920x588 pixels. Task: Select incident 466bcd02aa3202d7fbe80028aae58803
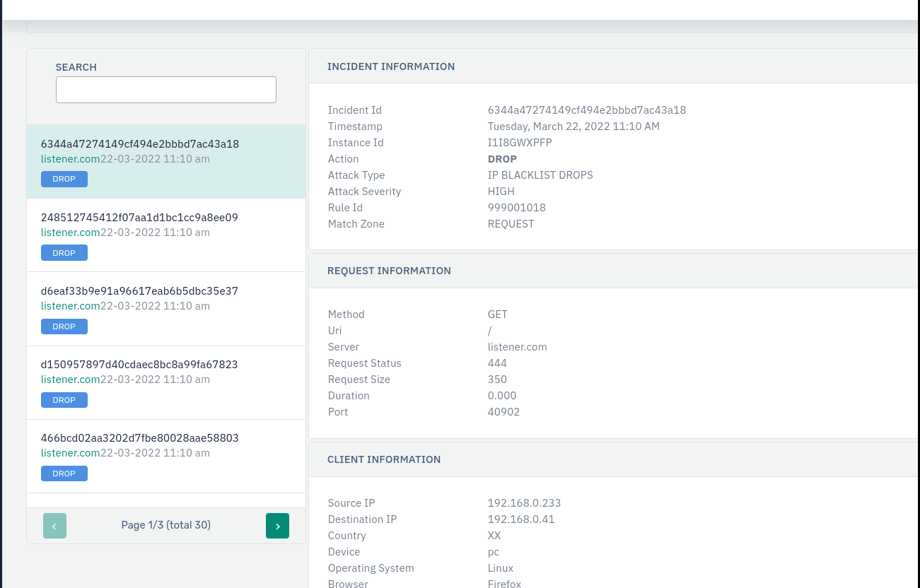pyautogui.click(x=166, y=456)
